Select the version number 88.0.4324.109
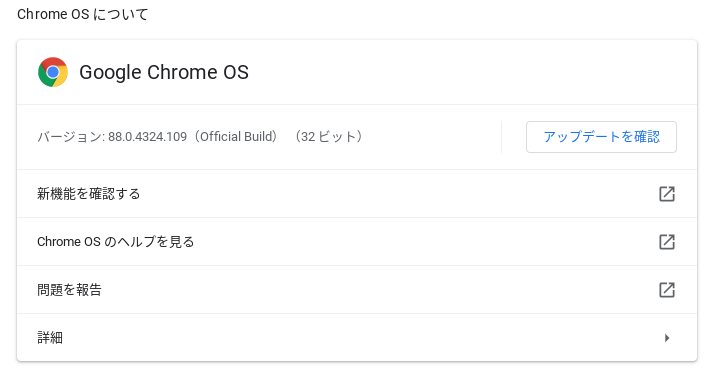This screenshot has height=372, width=712. 147,137
